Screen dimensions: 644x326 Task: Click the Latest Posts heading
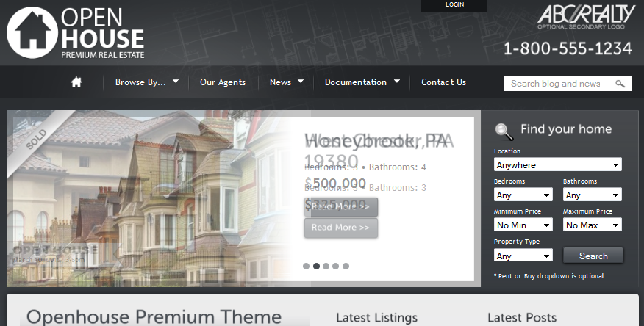(x=522, y=318)
